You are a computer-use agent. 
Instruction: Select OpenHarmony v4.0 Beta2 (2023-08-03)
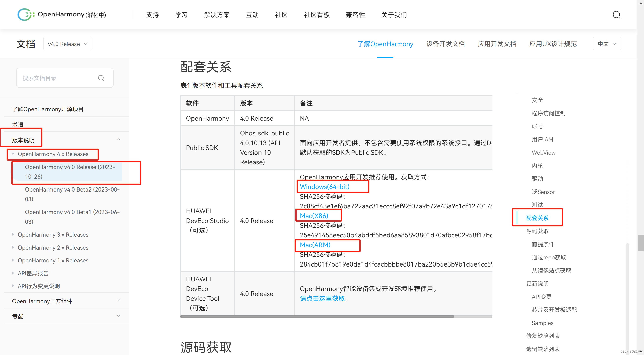[x=72, y=194]
